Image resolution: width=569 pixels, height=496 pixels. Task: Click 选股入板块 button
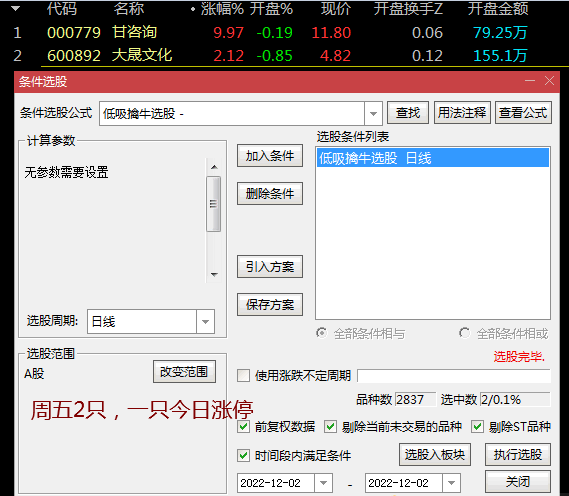pos(435,454)
